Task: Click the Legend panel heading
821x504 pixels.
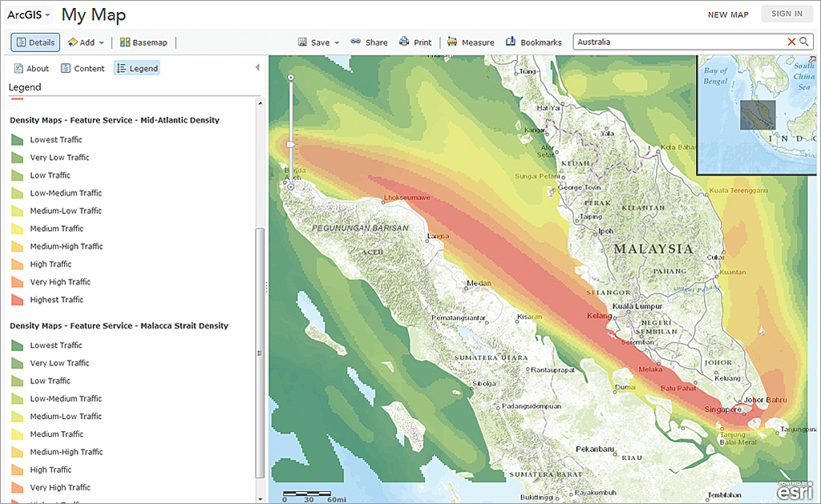Action: (x=25, y=87)
